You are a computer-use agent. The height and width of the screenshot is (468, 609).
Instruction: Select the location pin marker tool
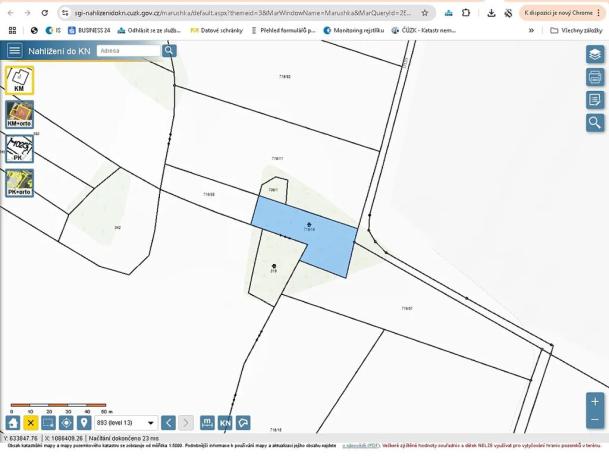click(x=84, y=423)
